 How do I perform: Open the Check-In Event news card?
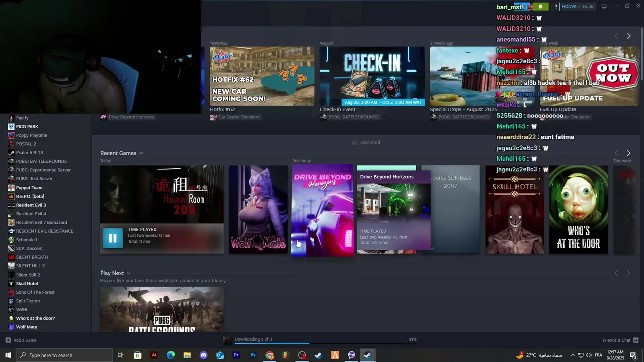coord(372,76)
